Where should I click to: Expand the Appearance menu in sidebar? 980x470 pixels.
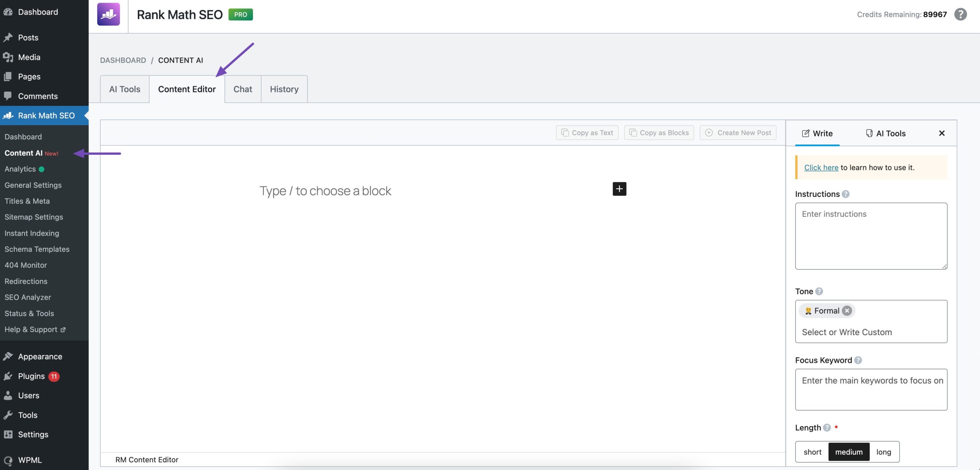(40, 357)
